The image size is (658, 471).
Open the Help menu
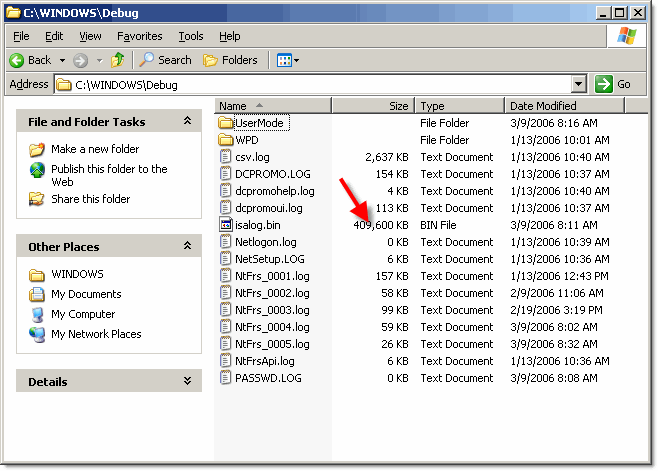point(230,36)
